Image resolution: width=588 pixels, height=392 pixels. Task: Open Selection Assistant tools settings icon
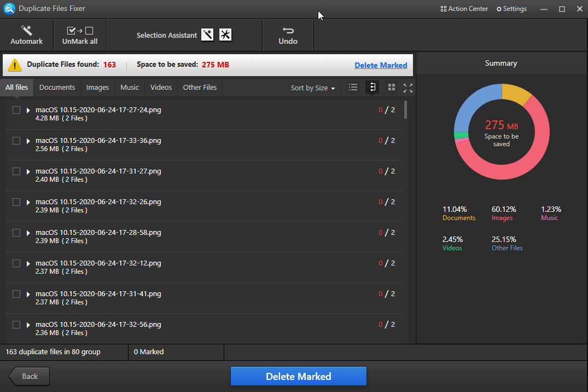[225, 34]
